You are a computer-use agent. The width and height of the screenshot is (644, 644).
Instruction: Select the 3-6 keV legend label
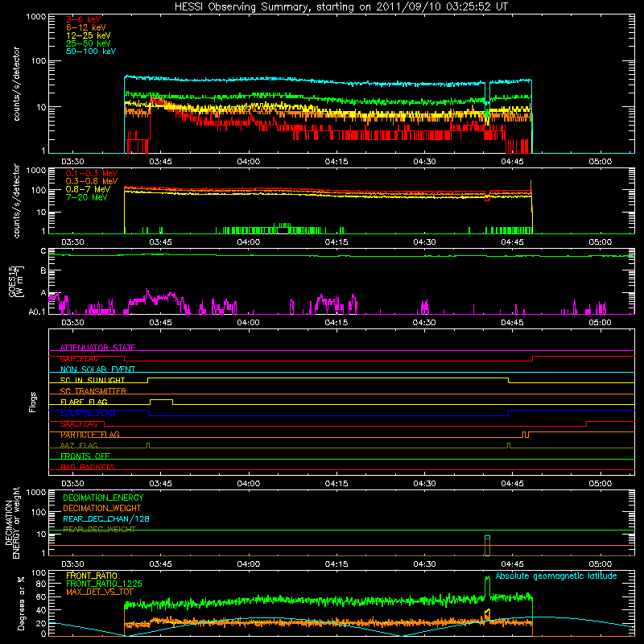[84, 19]
